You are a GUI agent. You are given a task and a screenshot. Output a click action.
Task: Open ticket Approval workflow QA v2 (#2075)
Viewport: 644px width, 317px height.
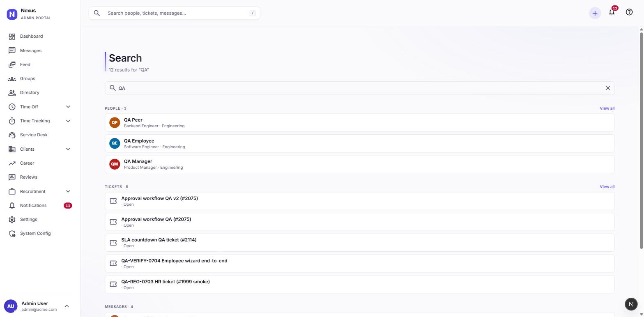360,201
